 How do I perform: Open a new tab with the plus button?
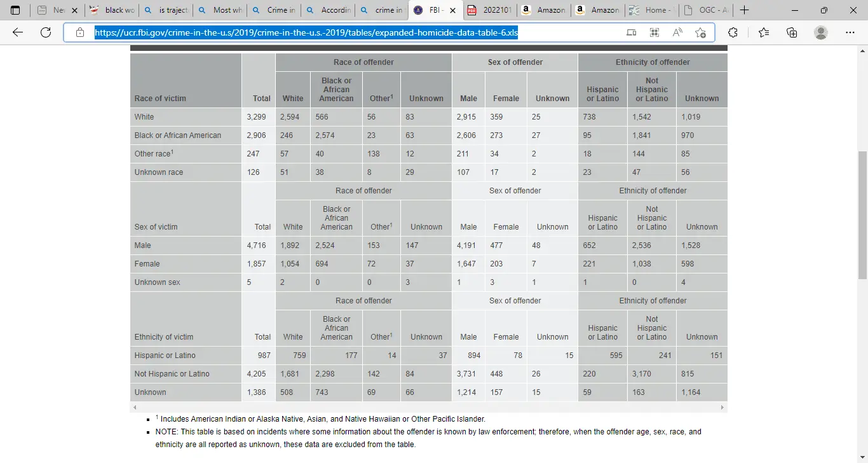tap(744, 10)
